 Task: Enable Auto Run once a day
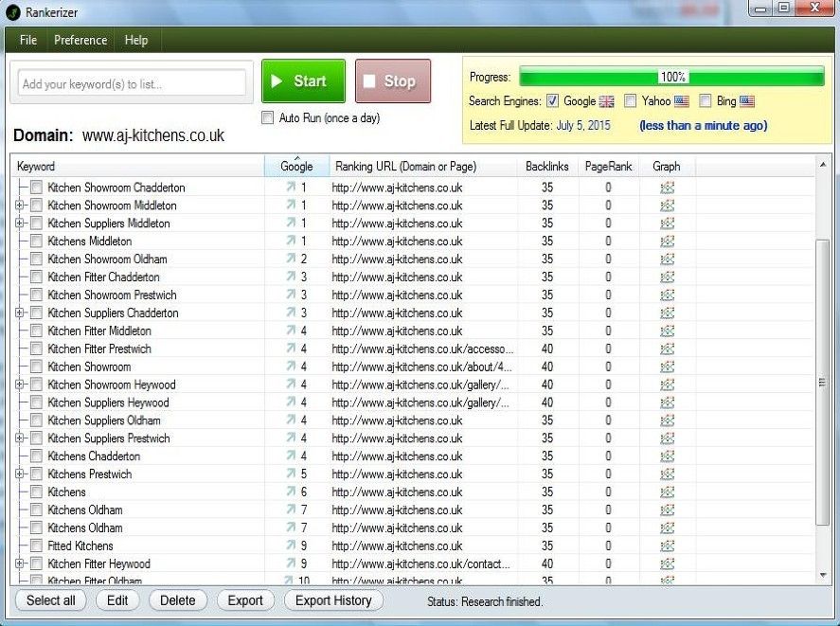267,117
